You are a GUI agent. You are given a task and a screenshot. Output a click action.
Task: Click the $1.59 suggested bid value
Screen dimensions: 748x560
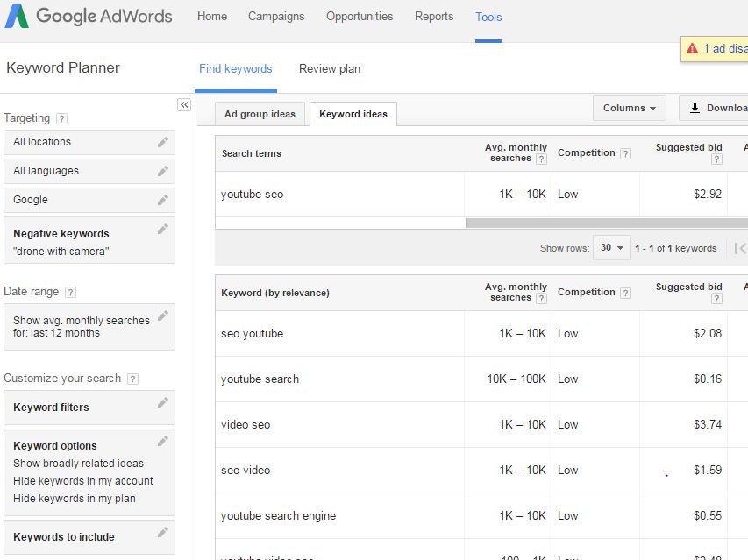point(708,471)
